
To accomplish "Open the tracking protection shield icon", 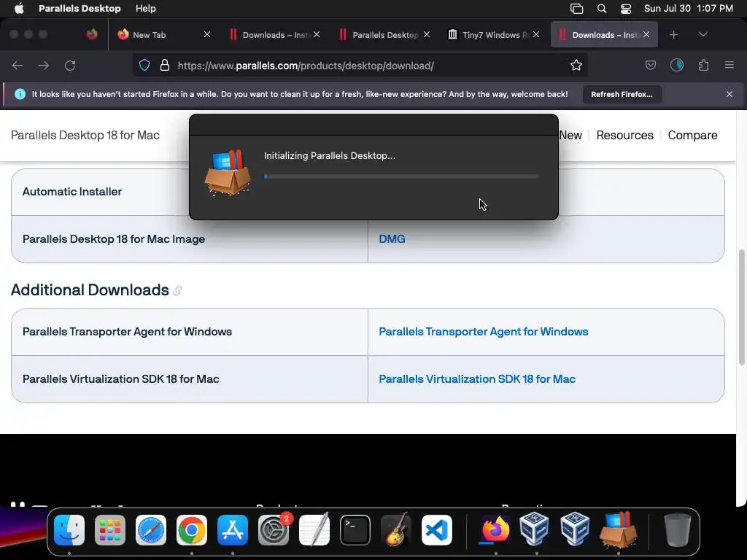I will click(x=144, y=66).
